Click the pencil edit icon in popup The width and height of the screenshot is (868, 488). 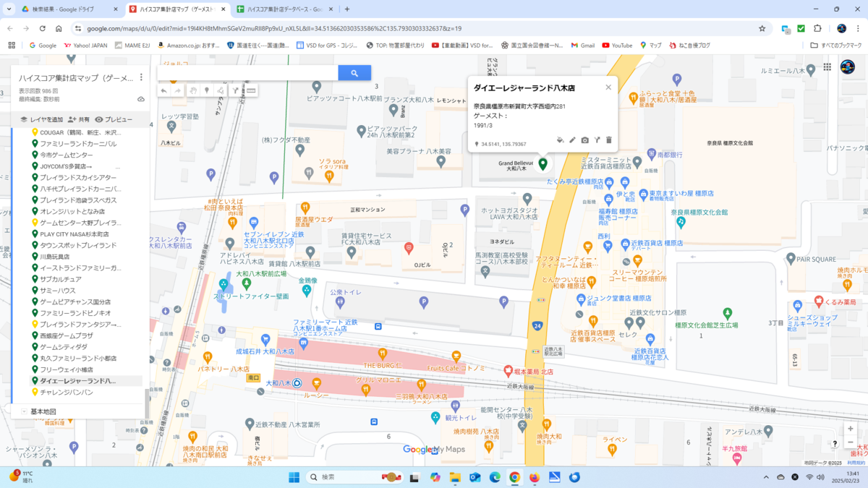click(572, 140)
